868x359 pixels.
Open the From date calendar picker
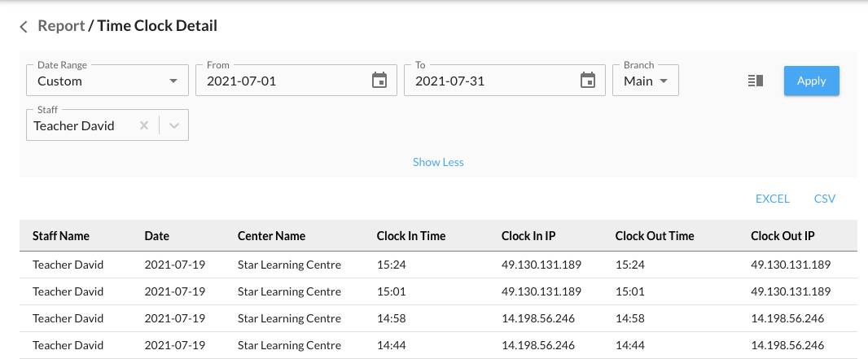coord(379,81)
